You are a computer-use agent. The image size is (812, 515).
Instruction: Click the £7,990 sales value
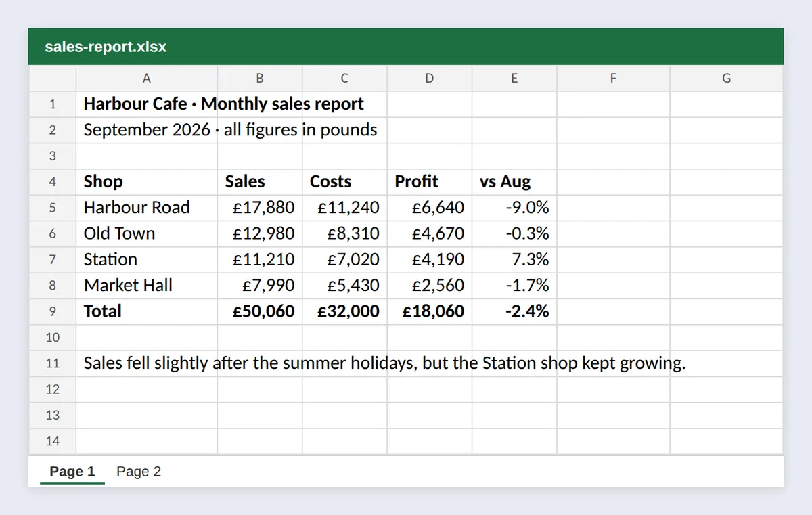pos(260,286)
